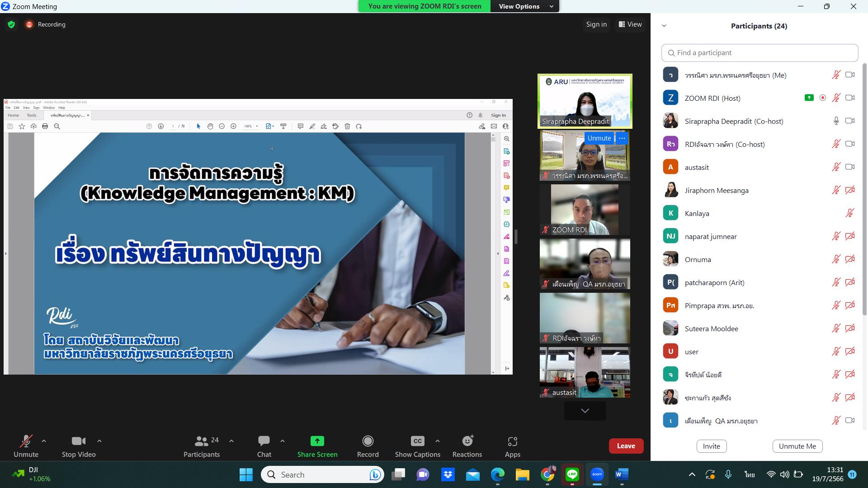The image size is (868, 488).
Task: Click magnifier find icon in Acrobat toolbar
Action: tap(57, 127)
